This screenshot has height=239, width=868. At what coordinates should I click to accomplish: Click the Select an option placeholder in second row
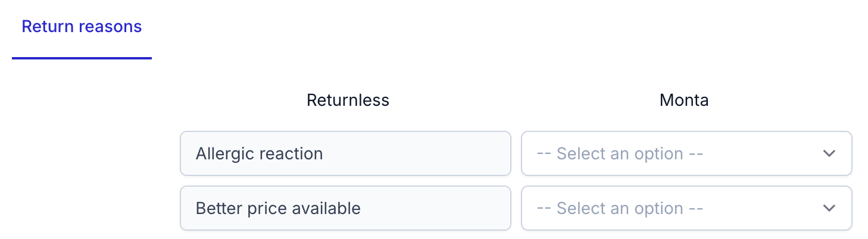tap(620, 209)
